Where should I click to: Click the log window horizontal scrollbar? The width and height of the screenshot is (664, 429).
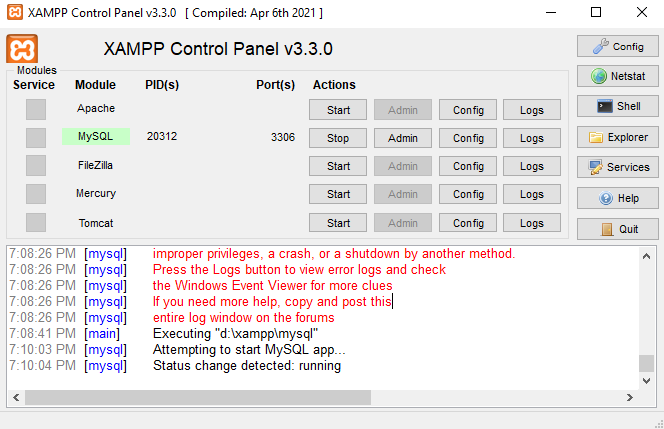click(300, 397)
